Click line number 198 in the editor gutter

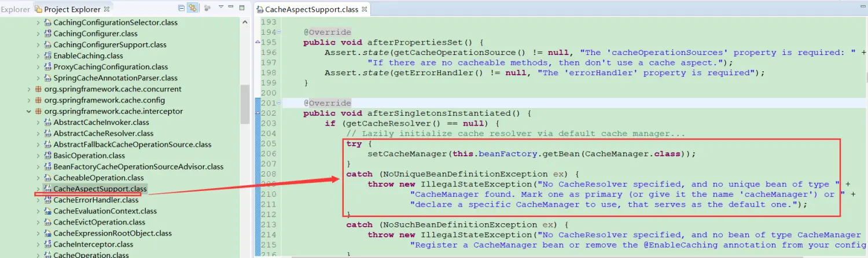[x=269, y=73]
